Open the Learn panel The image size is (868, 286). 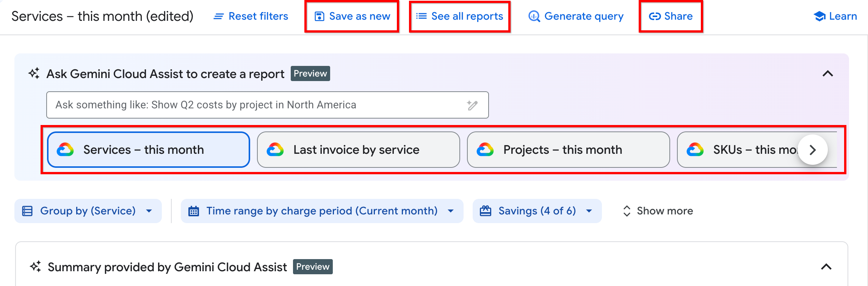835,16
